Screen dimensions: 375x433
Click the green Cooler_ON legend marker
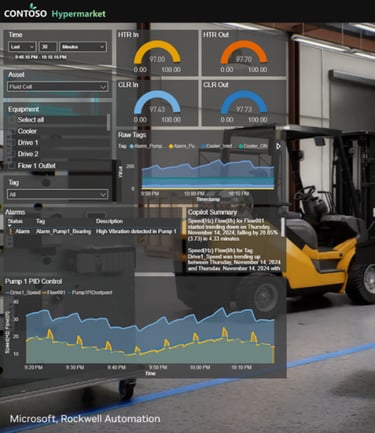click(241, 146)
